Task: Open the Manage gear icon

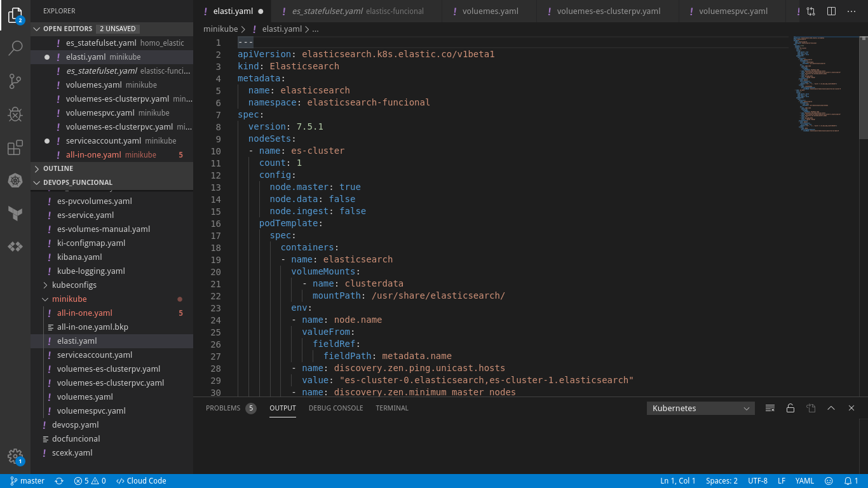Action: click(x=15, y=456)
